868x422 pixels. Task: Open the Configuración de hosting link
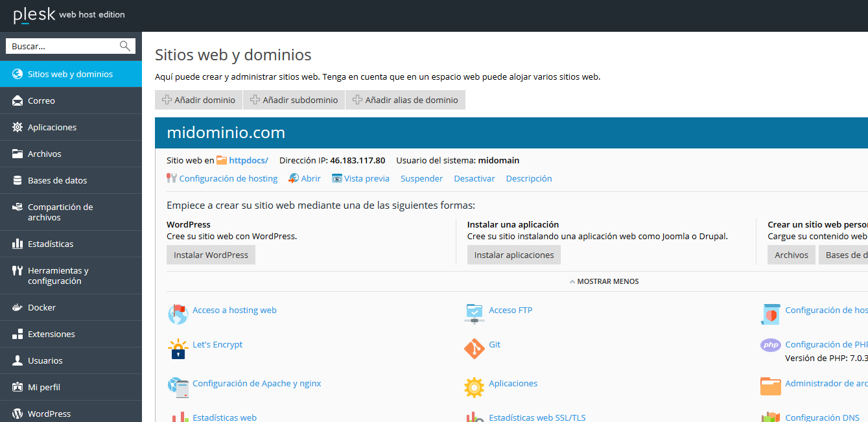click(228, 178)
